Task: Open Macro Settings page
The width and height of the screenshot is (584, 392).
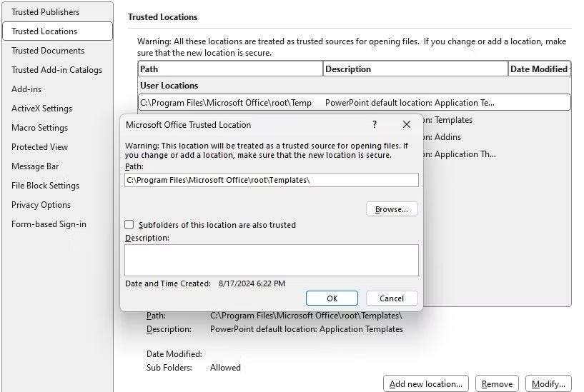Action: coord(39,128)
